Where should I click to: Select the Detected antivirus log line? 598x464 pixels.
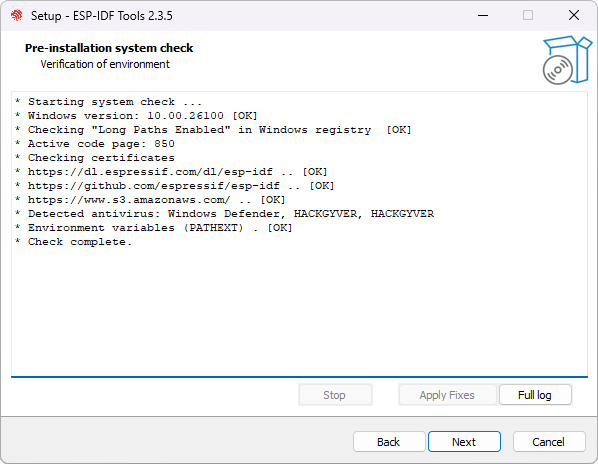pos(224,214)
